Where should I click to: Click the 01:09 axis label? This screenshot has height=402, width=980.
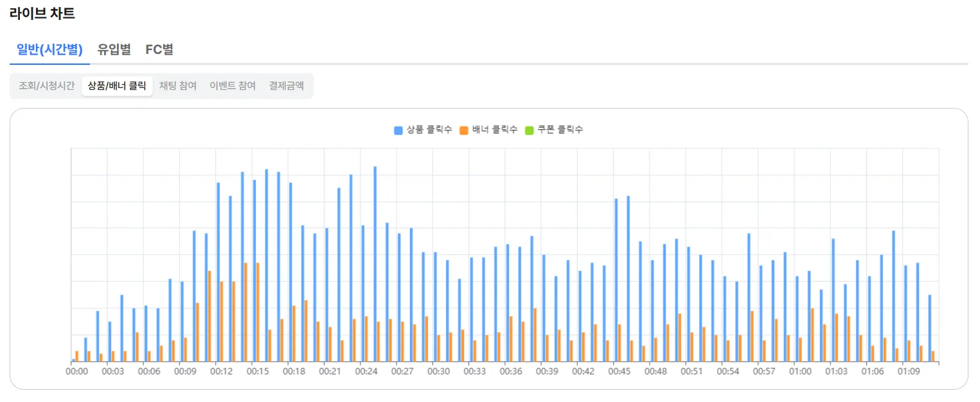click(x=909, y=370)
